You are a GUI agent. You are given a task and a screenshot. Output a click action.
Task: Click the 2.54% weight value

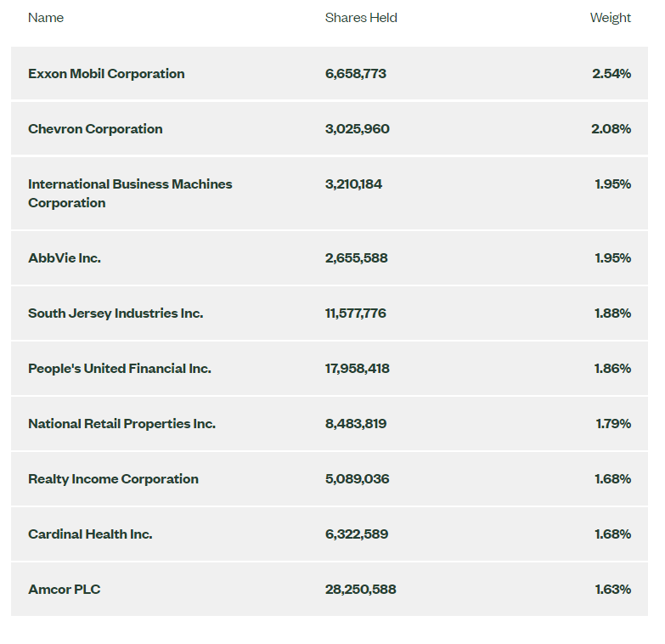(x=611, y=74)
